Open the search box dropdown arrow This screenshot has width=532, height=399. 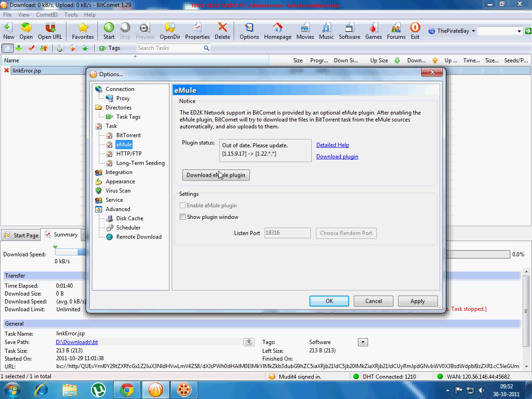(x=519, y=31)
